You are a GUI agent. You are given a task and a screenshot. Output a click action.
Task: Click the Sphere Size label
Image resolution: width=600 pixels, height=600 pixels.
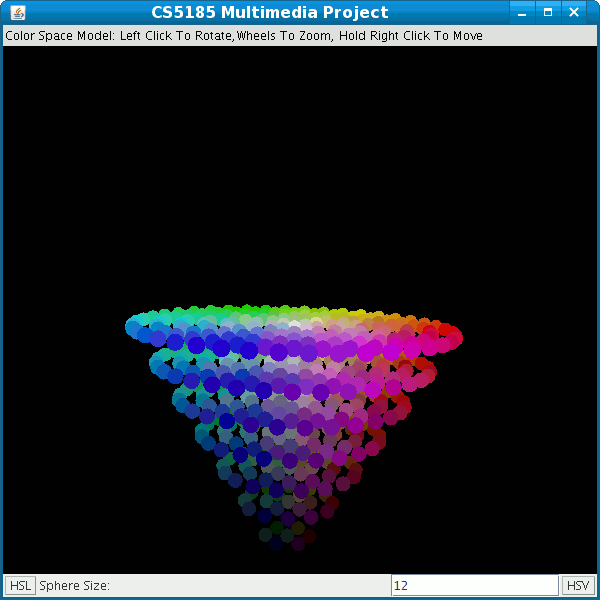point(74,585)
